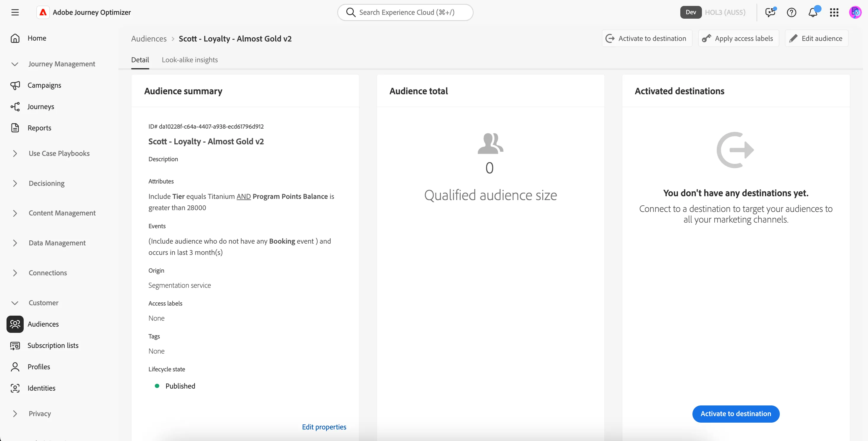The height and width of the screenshot is (441, 868).
Task: Open notifications bell icon
Action: [813, 12]
